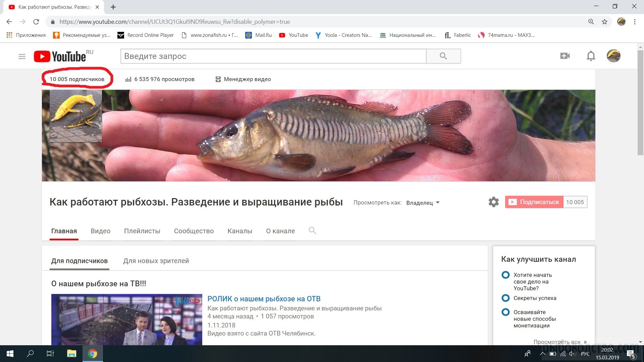Expand the 'Владелец' view-as dropdown
Screen dimensions: 644x362
pyautogui.click(x=423, y=203)
